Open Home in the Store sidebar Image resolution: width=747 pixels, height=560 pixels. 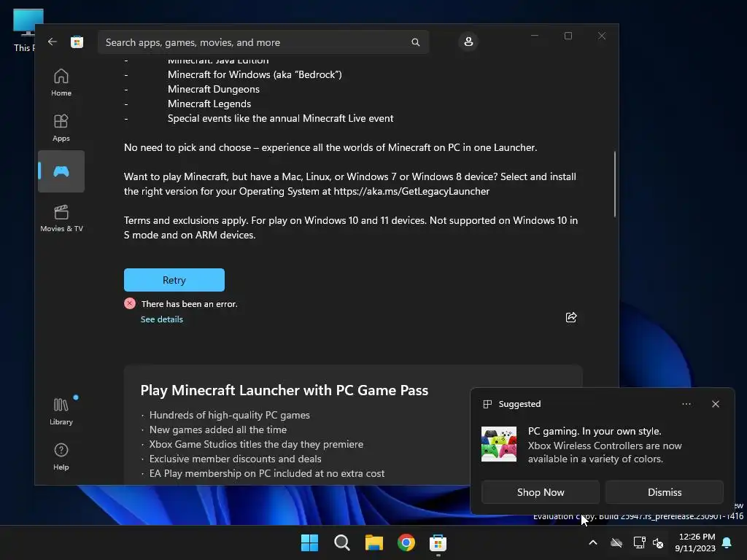(x=61, y=82)
